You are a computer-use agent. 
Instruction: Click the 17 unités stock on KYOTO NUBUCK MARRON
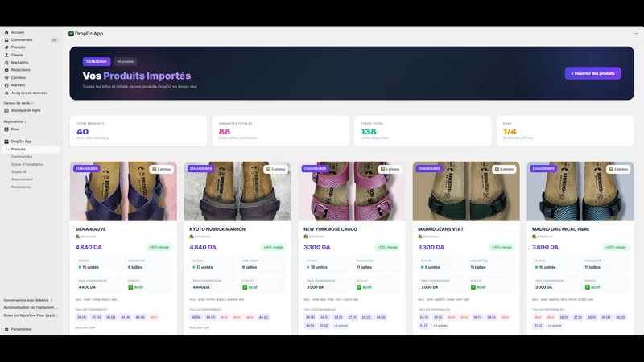tap(203, 267)
